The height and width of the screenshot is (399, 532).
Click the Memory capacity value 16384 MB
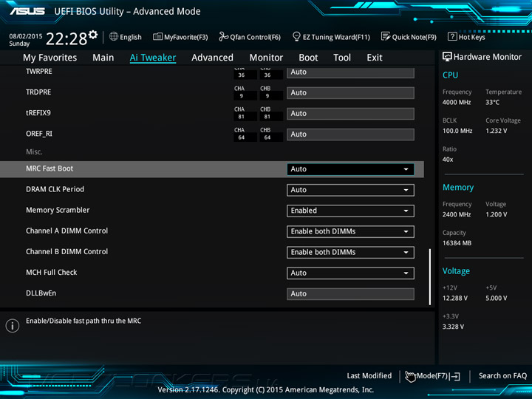[x=457, y=243]
